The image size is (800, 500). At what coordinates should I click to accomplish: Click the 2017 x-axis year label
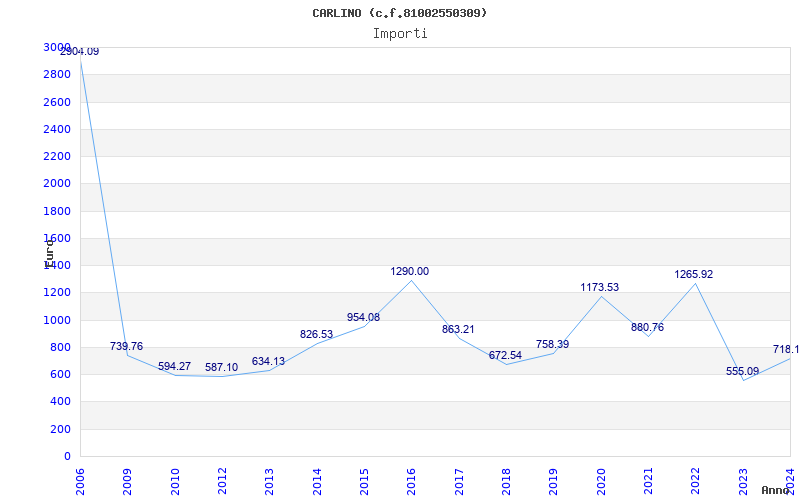459,482
